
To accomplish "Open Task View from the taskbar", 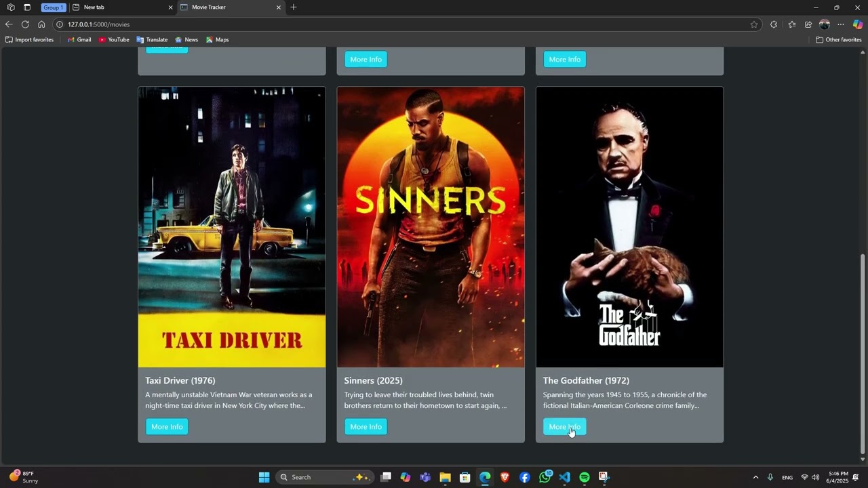I will click(386, 477).
